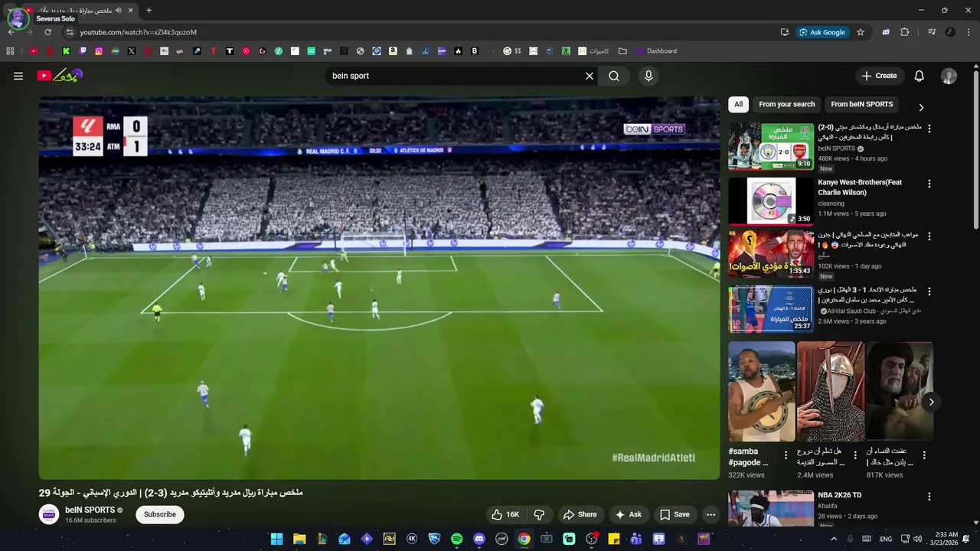Share the video
This screenshot has height=551, width=980.
point(580,514)
